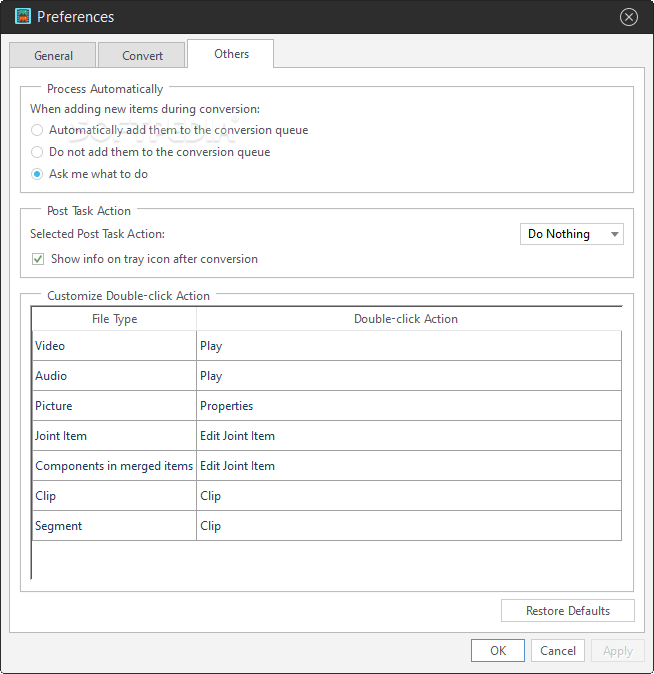Select the Segment file type cell
Viewport: 654px width, 674px height.
[114, 526]
